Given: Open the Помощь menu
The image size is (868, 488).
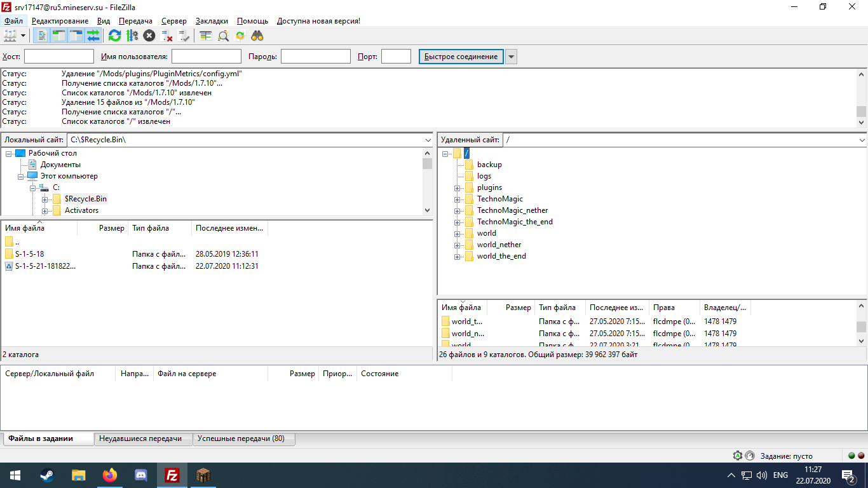Looking at the screenshot, I should [x=253, y=21].
